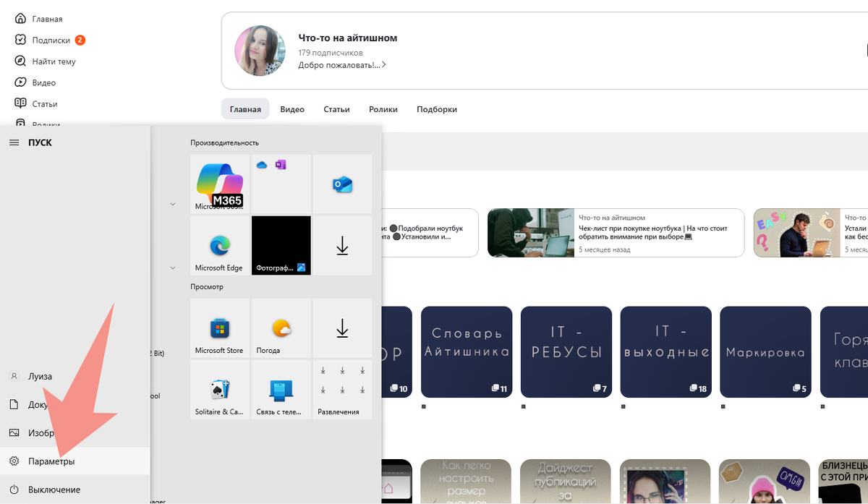
Task: Open Луиза user account menu
Action: coord(75,376)
